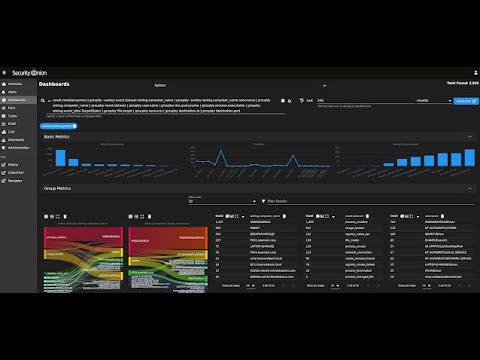The height and width of the screenshot is (360, 480).
Task: Maximize the winlog.computer_name, user.name sankey diagram
Action: click(x=142, y=217)
